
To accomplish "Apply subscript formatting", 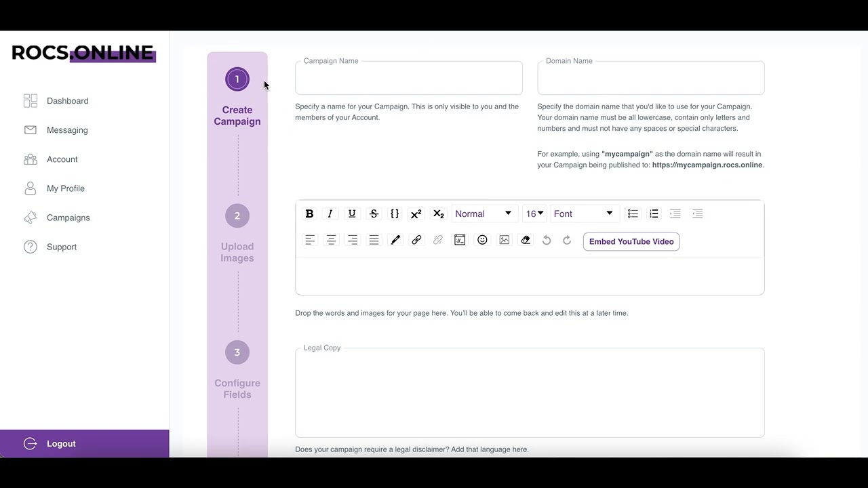I will (x=439, y=213).
